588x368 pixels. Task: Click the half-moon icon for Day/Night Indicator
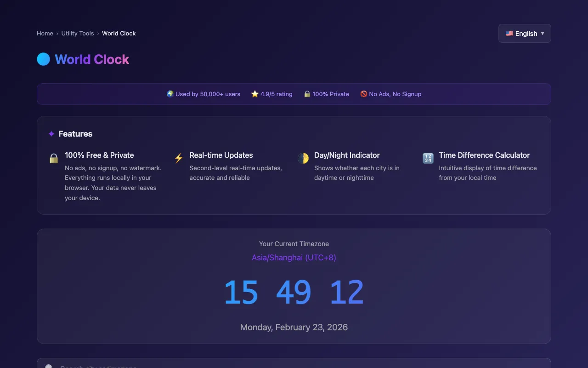coord(303,158)
